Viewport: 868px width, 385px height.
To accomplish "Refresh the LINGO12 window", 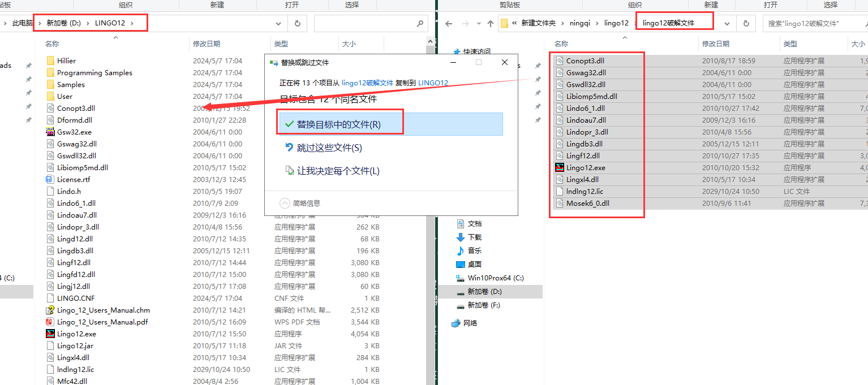I will click(x=297, y=24).
